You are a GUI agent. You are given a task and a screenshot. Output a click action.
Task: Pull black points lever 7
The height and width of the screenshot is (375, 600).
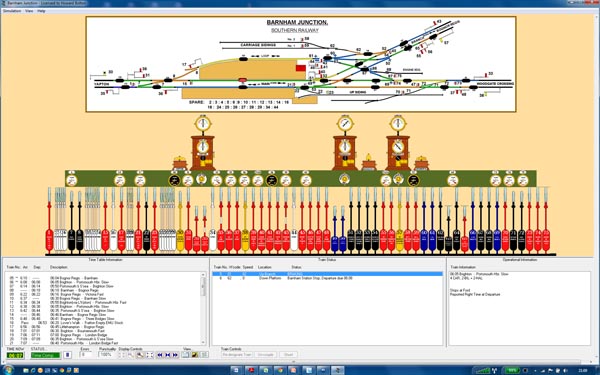pyautogui.click(x=72, y=220)
